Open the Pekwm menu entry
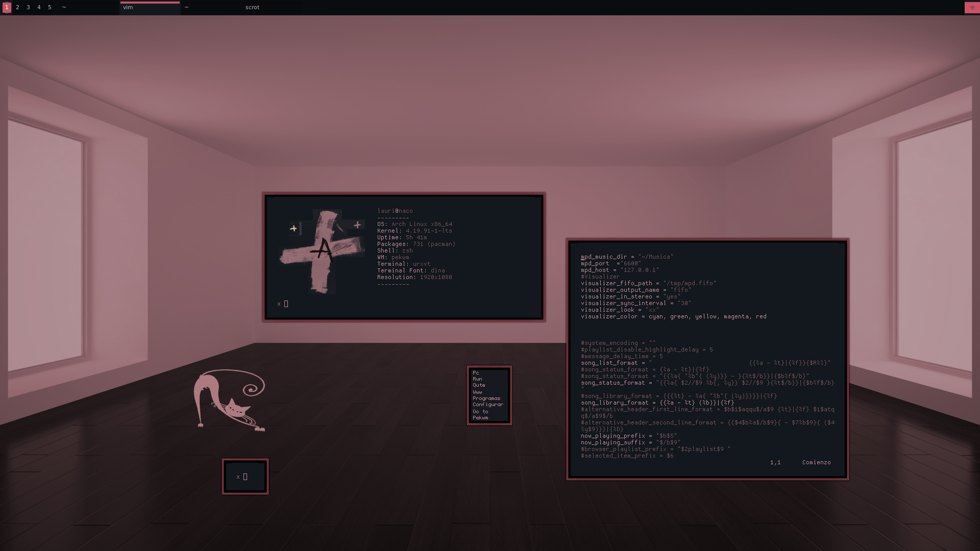This screenshot has height=551, width=980. point(480,418)
